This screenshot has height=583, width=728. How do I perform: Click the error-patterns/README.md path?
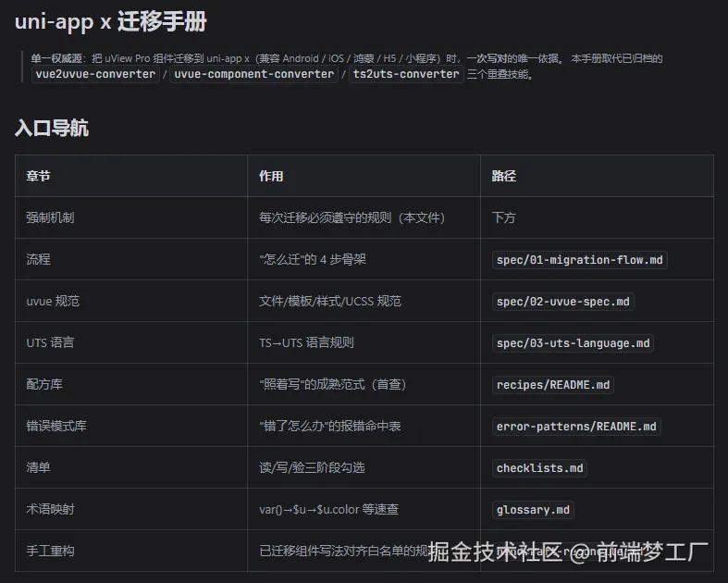pyautogui.click(x=576, y=427)
